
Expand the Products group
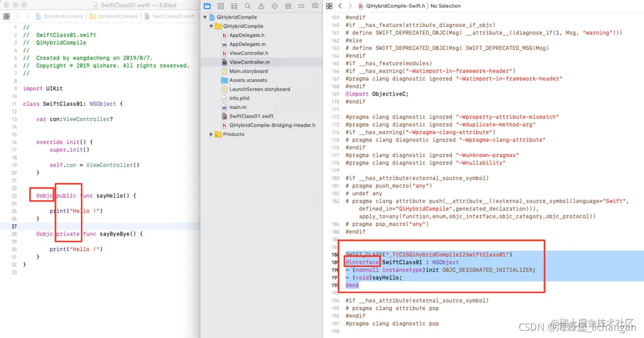click(x=211, y=134)
